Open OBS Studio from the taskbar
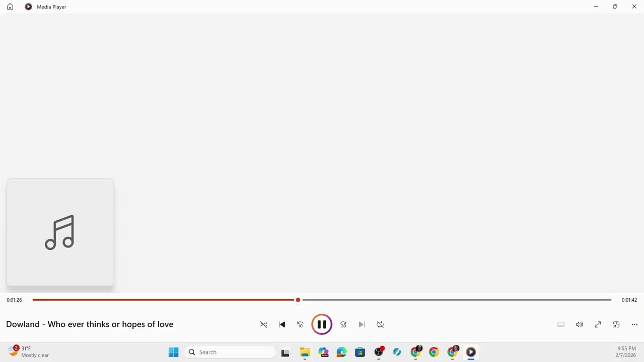Viewport: 644px width, 362px height. [379, 352]
